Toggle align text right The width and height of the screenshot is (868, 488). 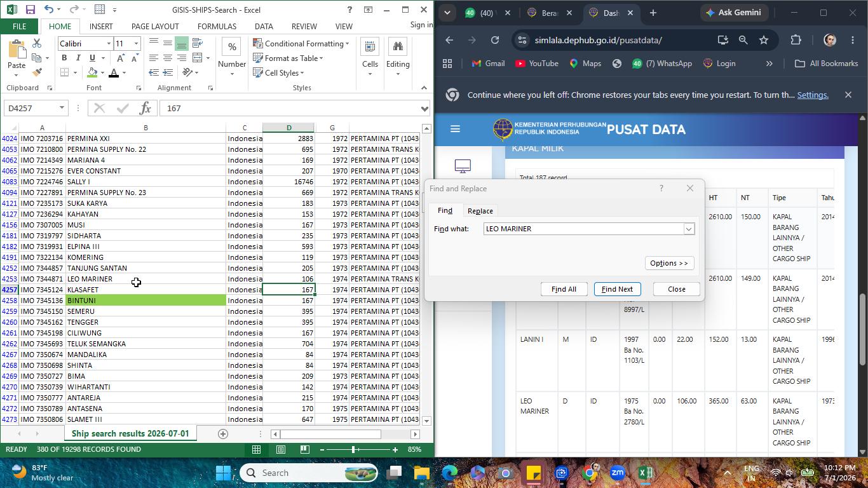point(182,58)
